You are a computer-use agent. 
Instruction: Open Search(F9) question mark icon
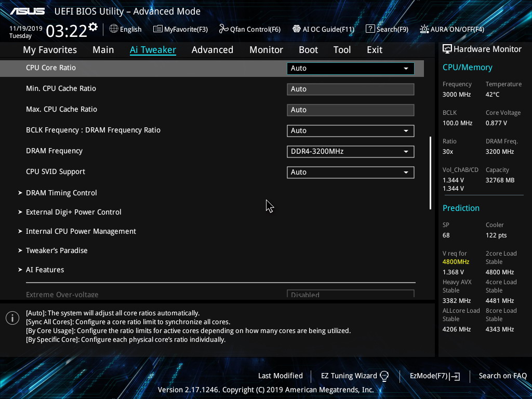[x=370, y=29]
